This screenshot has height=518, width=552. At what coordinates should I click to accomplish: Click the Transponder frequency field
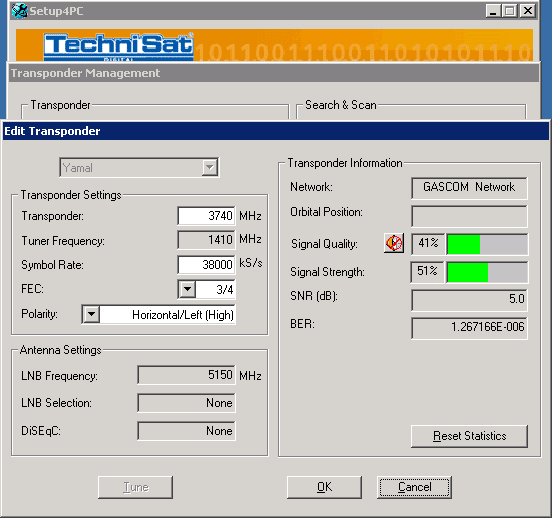[x=206, y=216]
